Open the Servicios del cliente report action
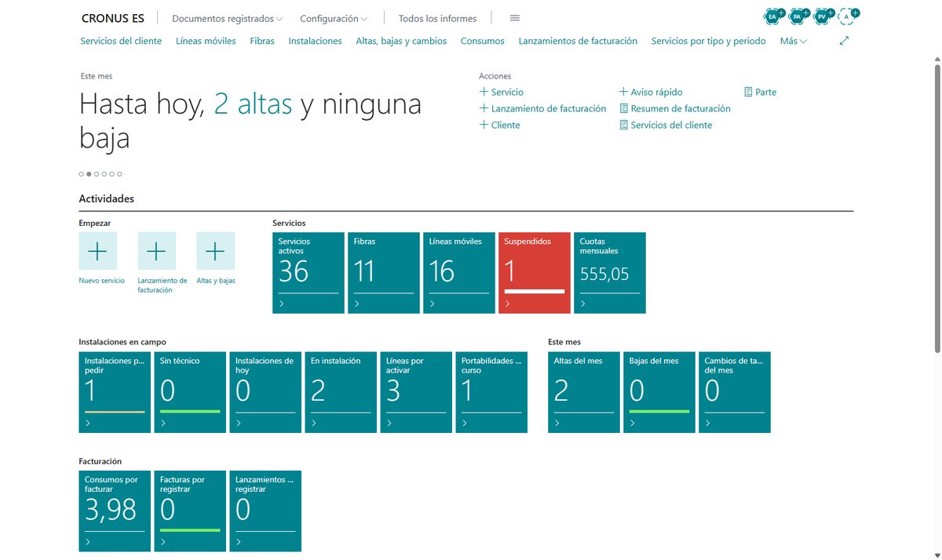This screenshot has height=560, width=942. 666,125
